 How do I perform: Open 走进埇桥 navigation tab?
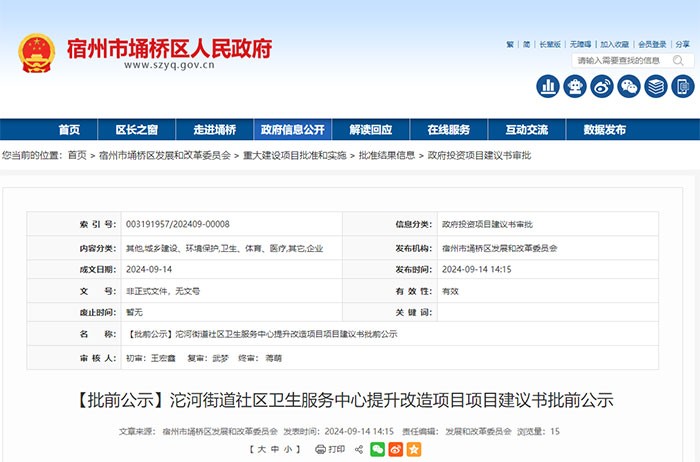click(215, 129)
